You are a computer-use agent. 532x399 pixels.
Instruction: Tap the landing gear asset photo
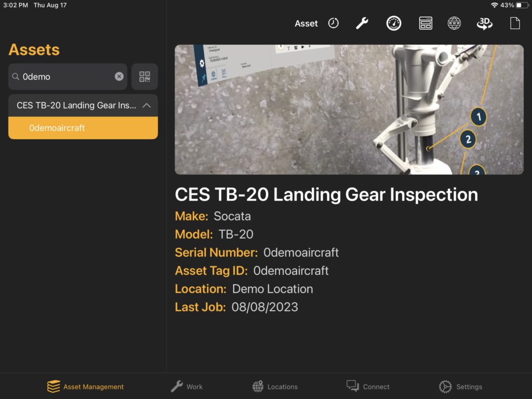(349, 110)
